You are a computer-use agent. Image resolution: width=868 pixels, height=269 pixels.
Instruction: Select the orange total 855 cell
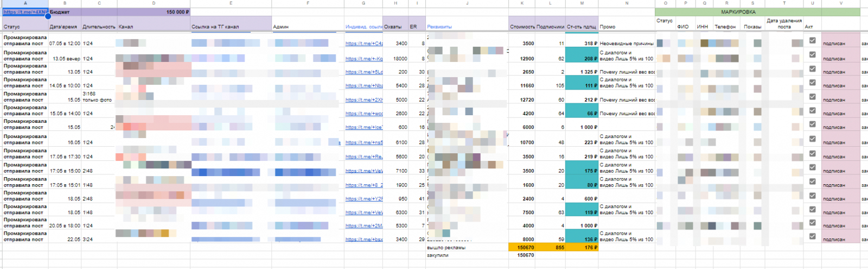[x=551, y=247]
